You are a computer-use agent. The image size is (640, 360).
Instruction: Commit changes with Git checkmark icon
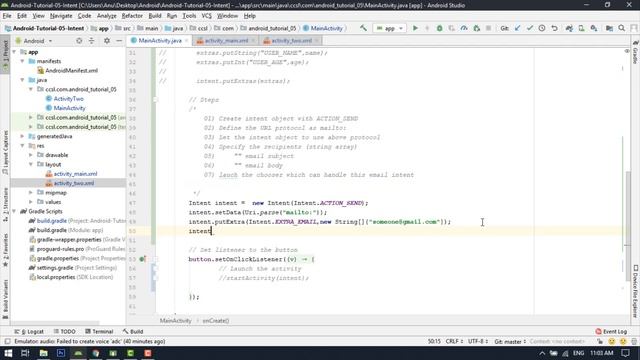coord(530,28)
